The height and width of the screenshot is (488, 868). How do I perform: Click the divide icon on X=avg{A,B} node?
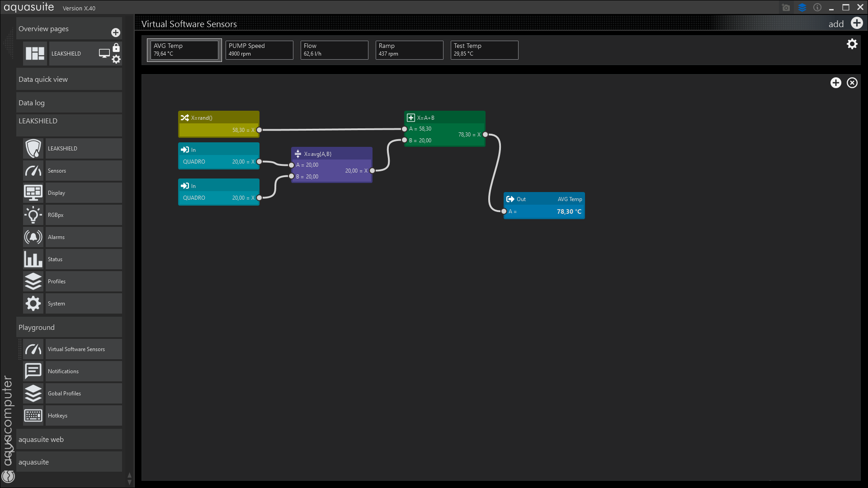[297, 154]
